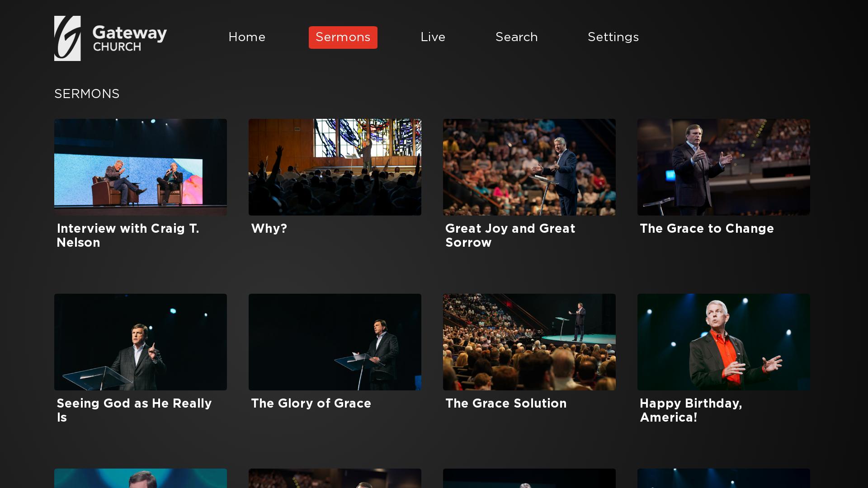Image resolution: width=868 pixels, height=488 pixels.
Task: Play The Glory of Grace sermon
Action: pyautogui.click(x=335, y=342)
